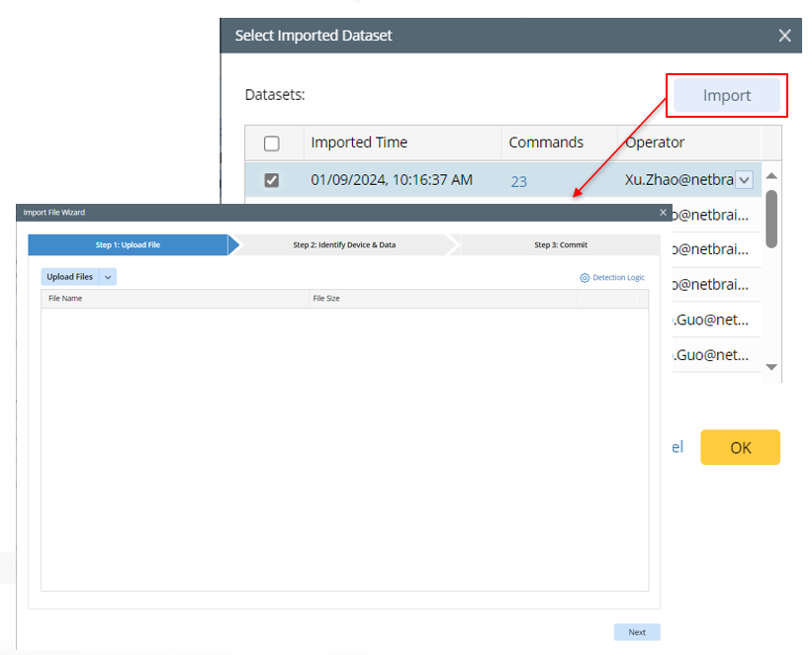The height and width of the screenshot is (655, 812).
Task: Click the datasets list scrollbar thumb
Action: coord(771,220)
